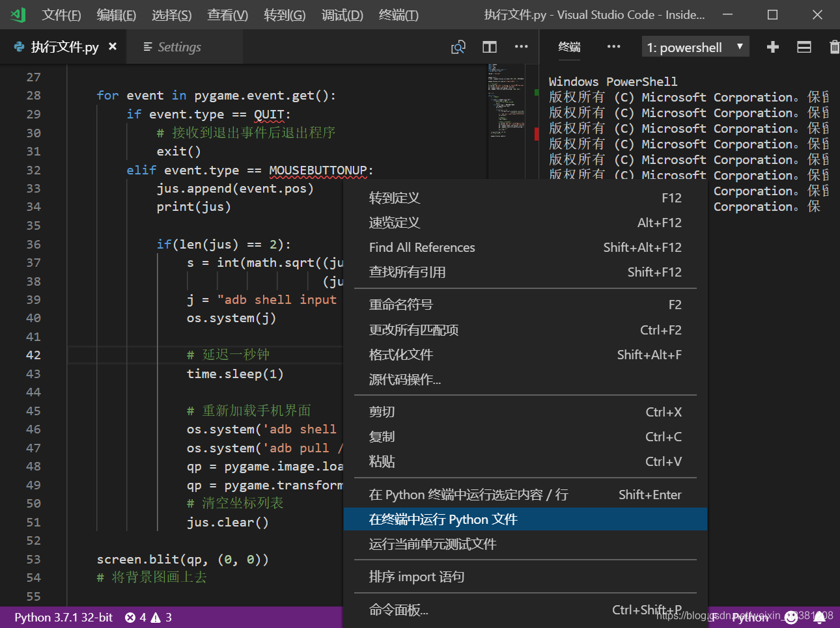The image size is (840, 628).
Task: Choose 速览定义 in context menu
Action: point(525,223)
